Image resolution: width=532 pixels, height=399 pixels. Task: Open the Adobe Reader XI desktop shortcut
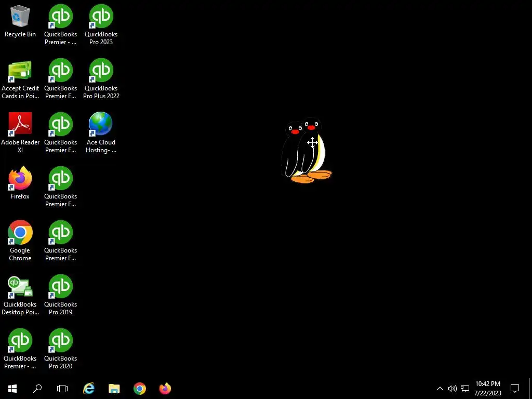(x=20, y=132)
